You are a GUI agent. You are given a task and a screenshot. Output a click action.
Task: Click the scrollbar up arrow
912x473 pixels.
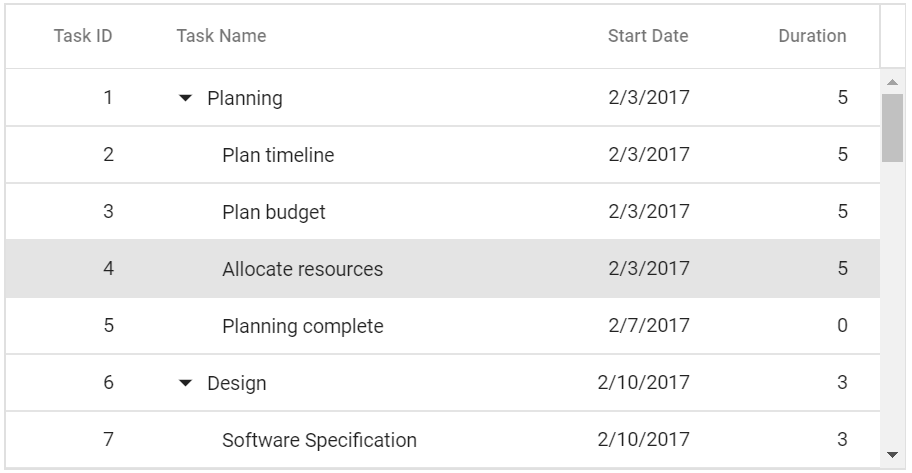click(892, 82)
